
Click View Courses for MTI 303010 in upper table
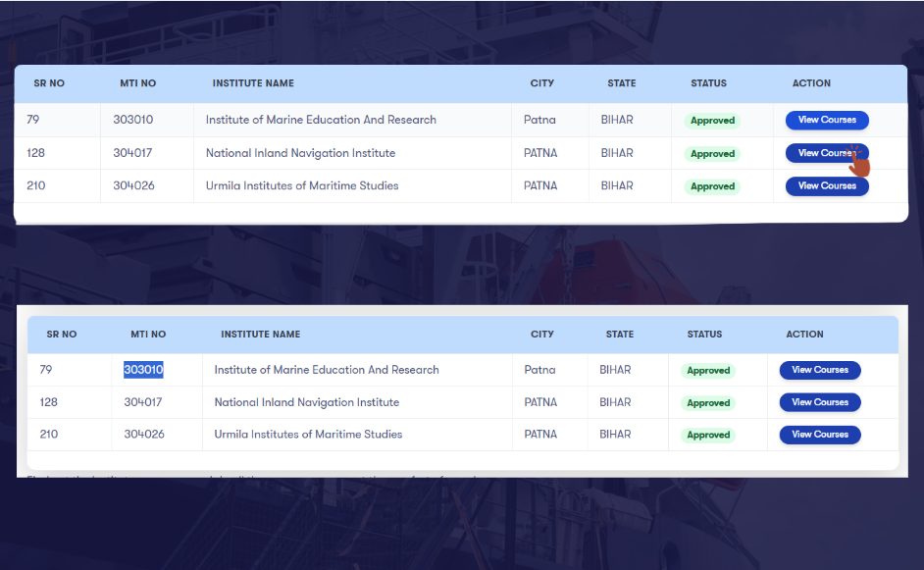826,121
